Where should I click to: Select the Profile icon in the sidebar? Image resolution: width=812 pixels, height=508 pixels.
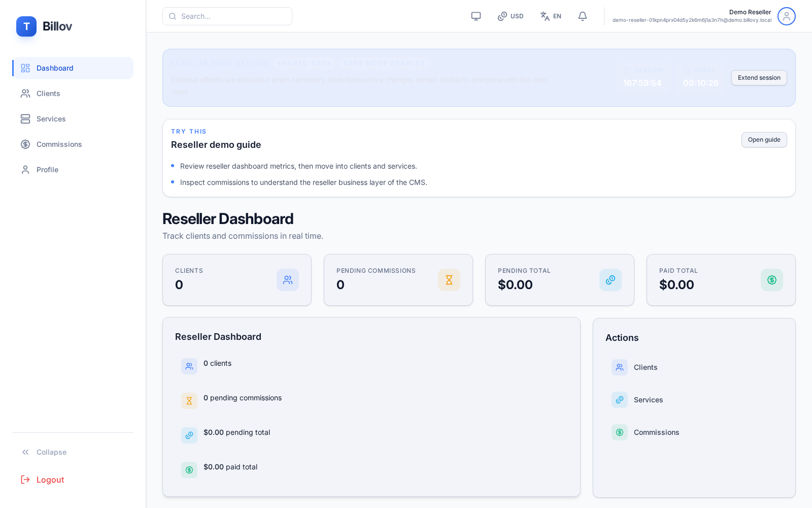click(25, 170)
